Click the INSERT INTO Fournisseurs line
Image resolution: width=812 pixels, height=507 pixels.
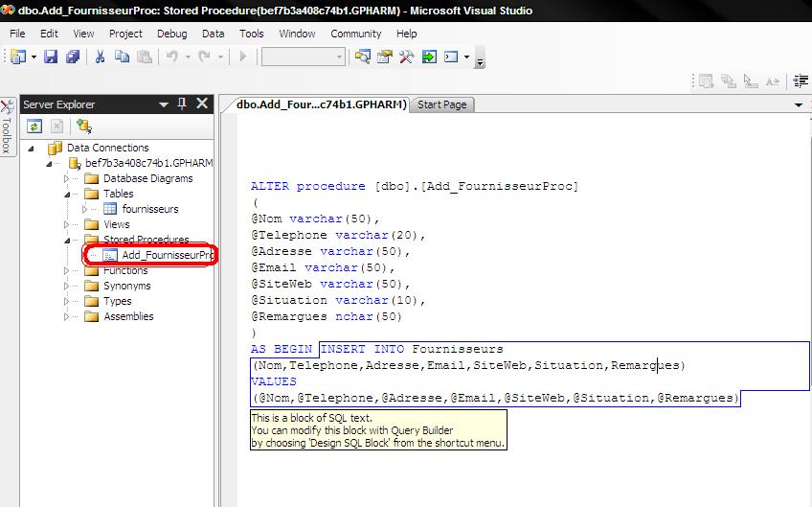[x=412, y=349]
